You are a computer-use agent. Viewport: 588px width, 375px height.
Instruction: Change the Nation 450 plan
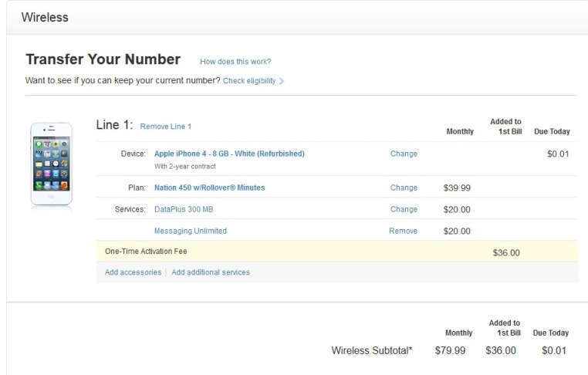(404, 187)
